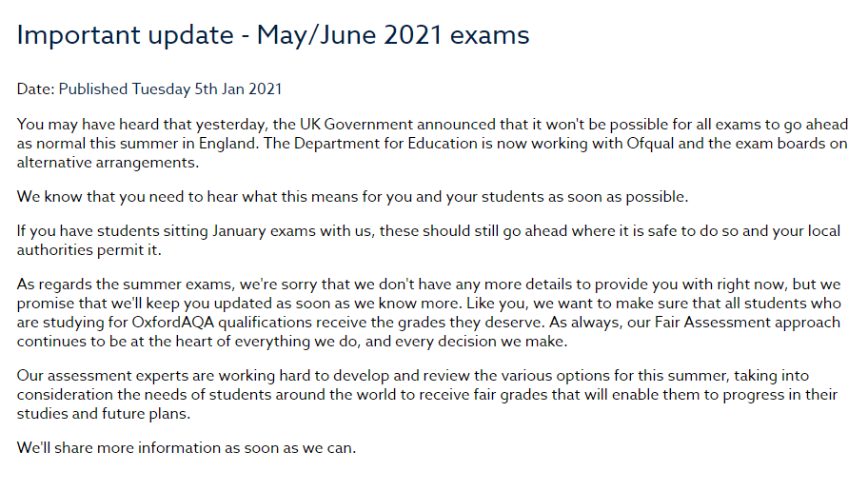Click the phrase 'alternative arrangements'
This screenshot has width=868, height=491.
coord(106,163)
